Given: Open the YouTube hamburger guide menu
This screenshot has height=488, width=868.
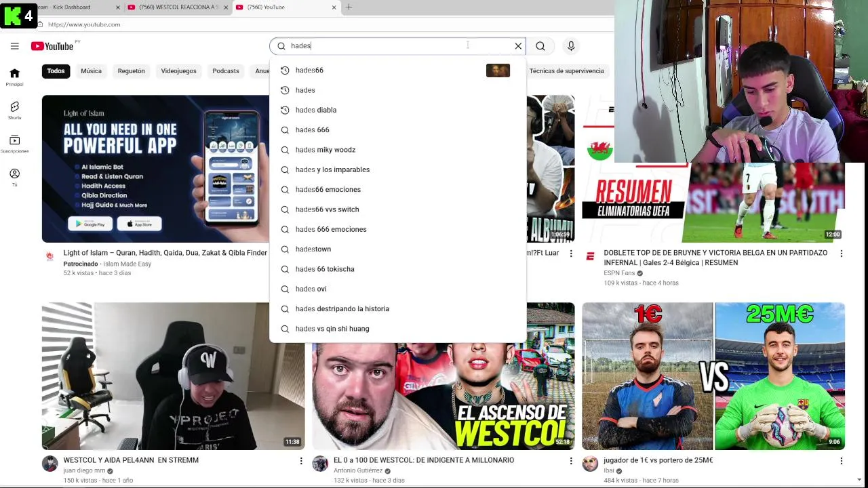Looking at the screenshot, I should [x=14, y=46].
